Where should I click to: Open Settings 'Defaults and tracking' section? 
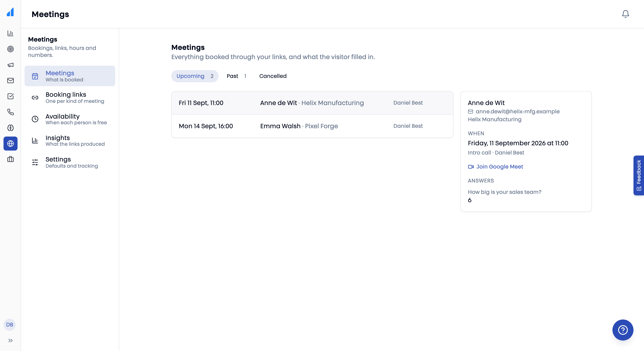tap(70, 162)
